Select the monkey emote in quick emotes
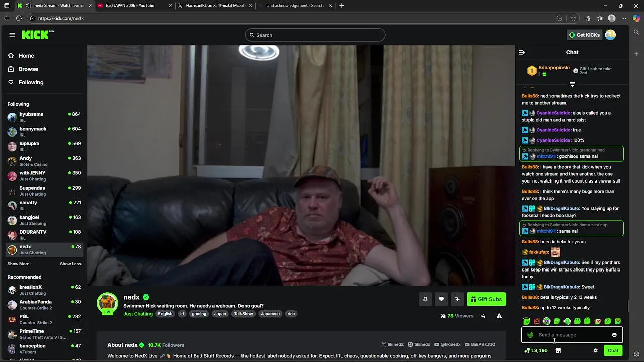 [598, 321]
